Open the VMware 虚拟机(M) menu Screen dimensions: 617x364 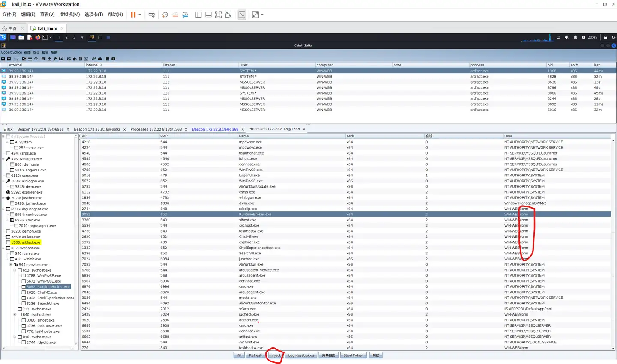pyautogui.click(x=69, y=15)
